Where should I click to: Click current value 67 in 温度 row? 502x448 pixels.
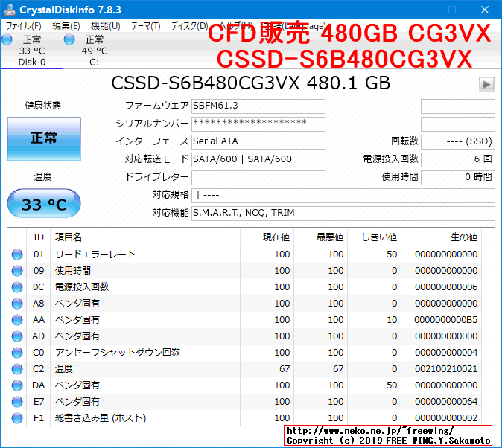click(x=285, y=369)
